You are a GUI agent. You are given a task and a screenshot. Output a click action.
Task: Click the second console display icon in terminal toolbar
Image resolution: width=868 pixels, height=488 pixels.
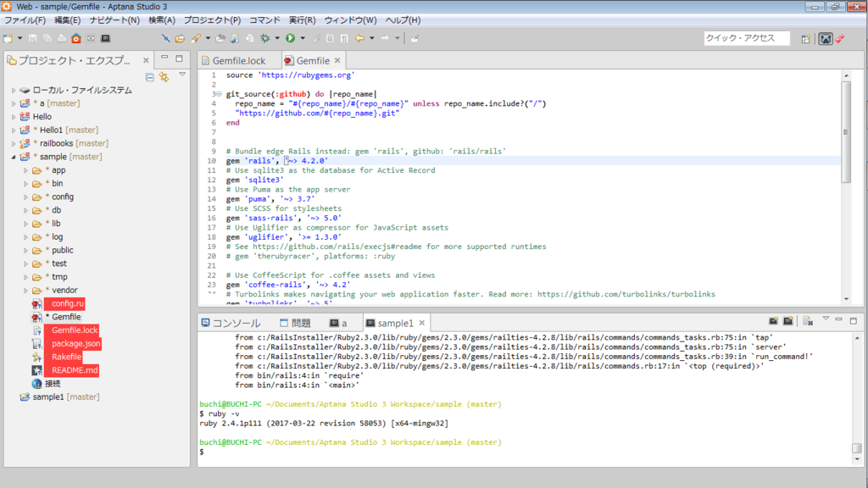pos(787,321)
